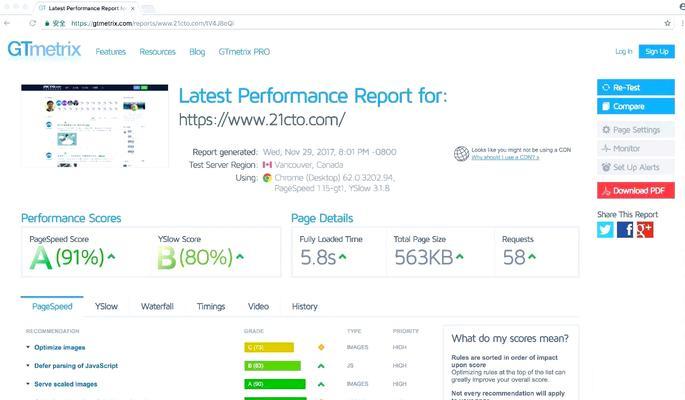Click the yellow C (73) grade bar
685x400 pixels.
269,347
